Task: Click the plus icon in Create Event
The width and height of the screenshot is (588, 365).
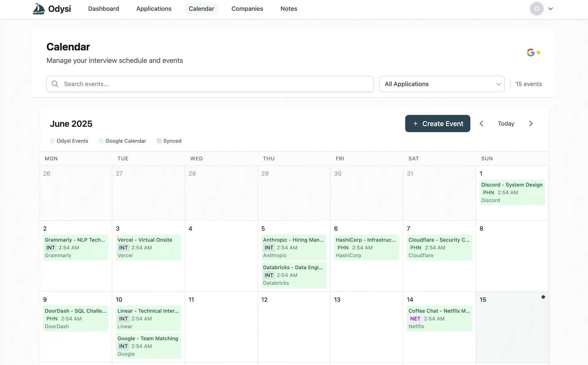Action: tap(415, 124)
